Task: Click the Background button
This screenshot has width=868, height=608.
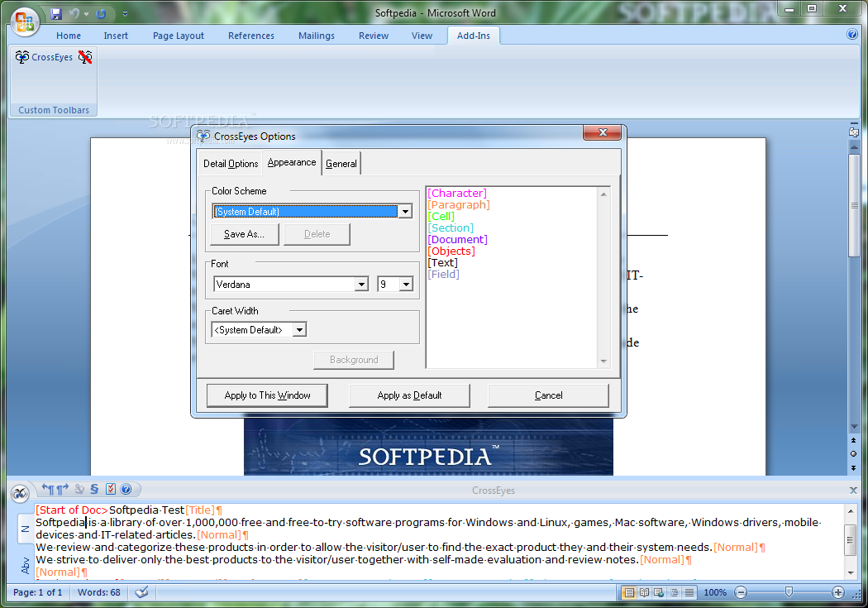Action: (x=354, y=360)
